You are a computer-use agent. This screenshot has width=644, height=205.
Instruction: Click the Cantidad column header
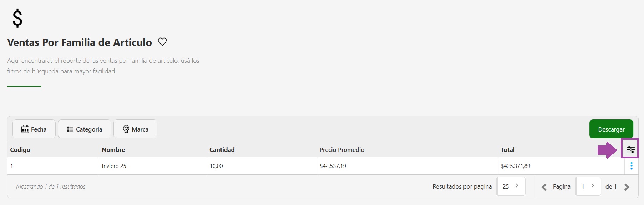(222, 150)
